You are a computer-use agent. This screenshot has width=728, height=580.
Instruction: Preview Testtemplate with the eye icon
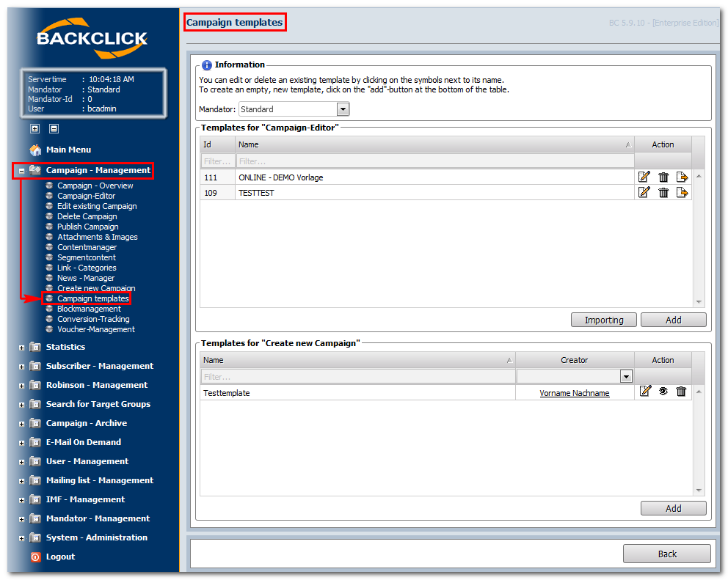click(x=663, y=391)
